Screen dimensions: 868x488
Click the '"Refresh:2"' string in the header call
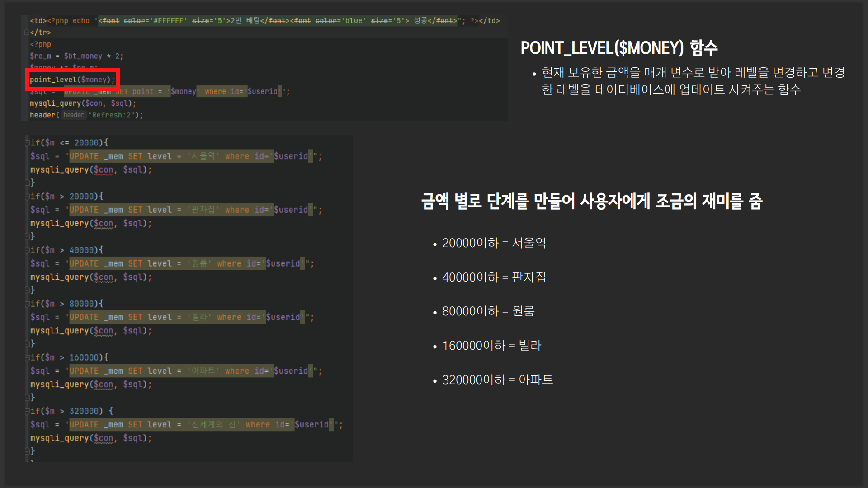[x=111, y=115]
